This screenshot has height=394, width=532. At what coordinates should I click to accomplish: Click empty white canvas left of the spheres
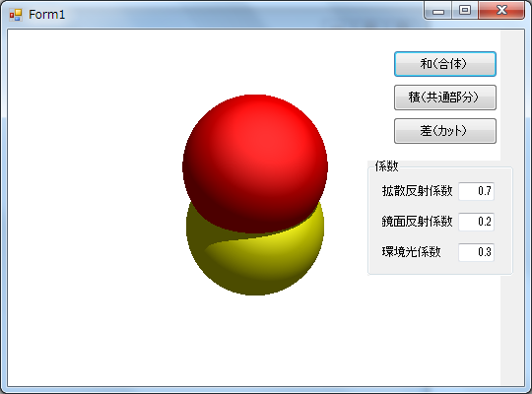click(92, 204)
